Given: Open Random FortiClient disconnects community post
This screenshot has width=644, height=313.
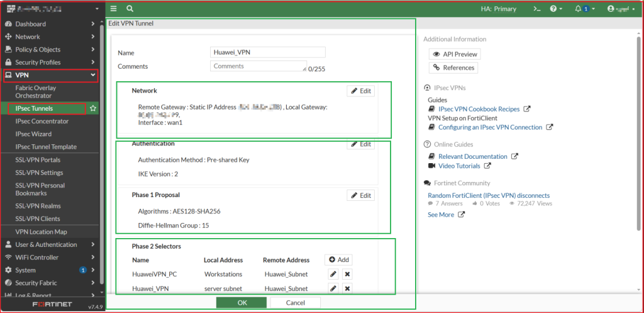Looking at the screenshot, I should point(489,196).
